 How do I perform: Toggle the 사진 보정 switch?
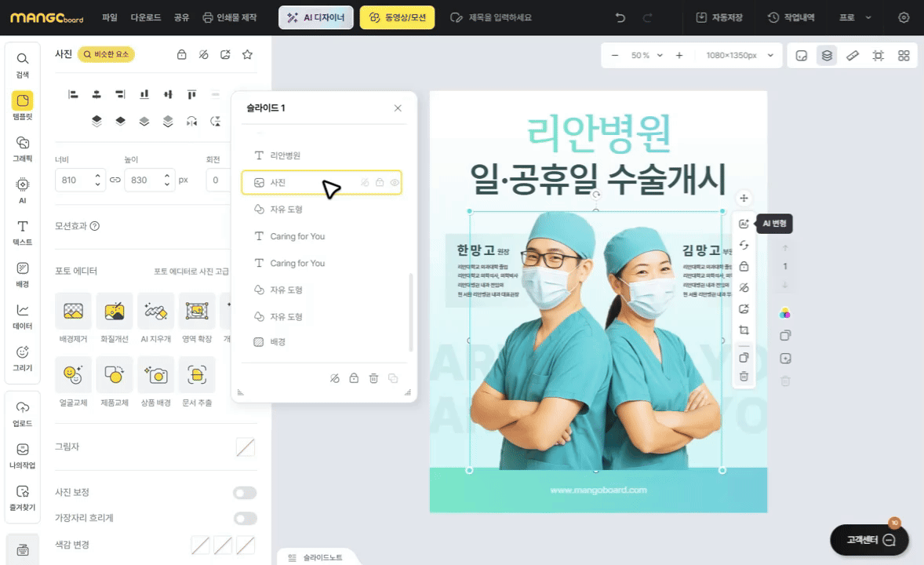pyautogui.click(x=245, y=493)
